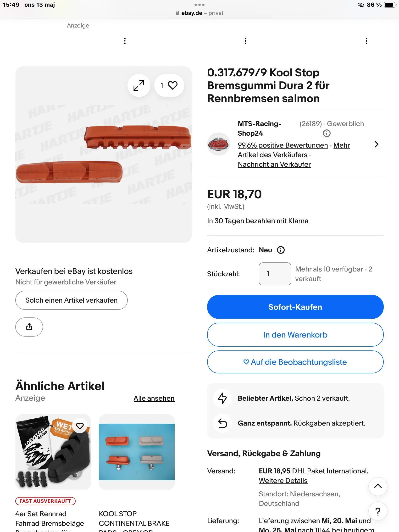
Task: Open In 30 Tagen bezahlen mit Klarna
Action: pos(258,221)
